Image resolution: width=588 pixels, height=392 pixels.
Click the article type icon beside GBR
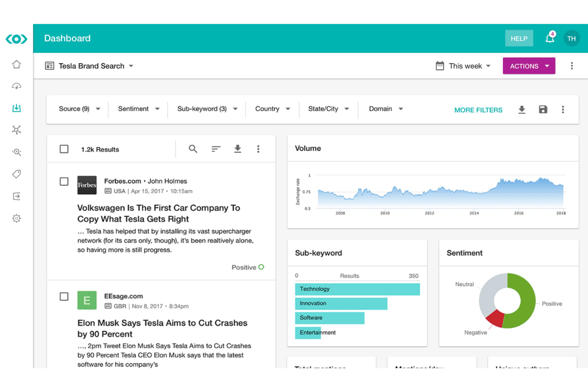click(108, 306)
